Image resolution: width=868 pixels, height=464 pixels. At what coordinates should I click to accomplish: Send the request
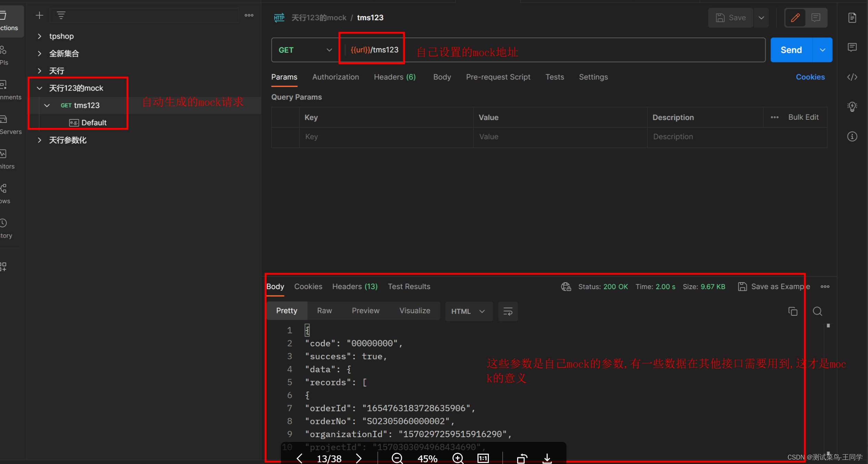click(x=791, y=50)
